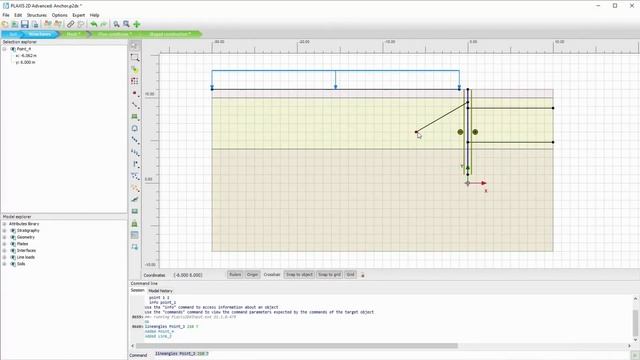This screenshot has height=360, width=640.
Task: Open the Edit menu
Action: tap(18, 15)
